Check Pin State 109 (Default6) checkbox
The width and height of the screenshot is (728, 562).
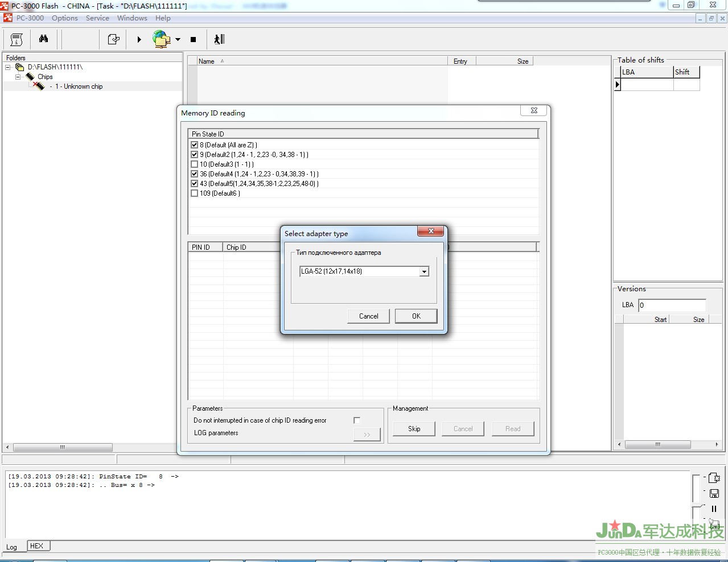pos(194,193)
